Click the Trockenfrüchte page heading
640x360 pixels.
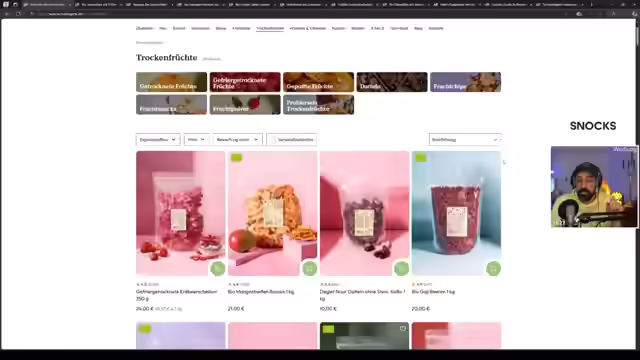[167, 58]
